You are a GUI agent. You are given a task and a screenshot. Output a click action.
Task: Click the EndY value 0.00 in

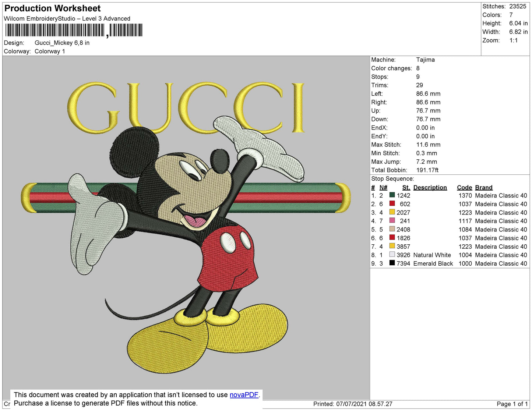click(425, 136)
